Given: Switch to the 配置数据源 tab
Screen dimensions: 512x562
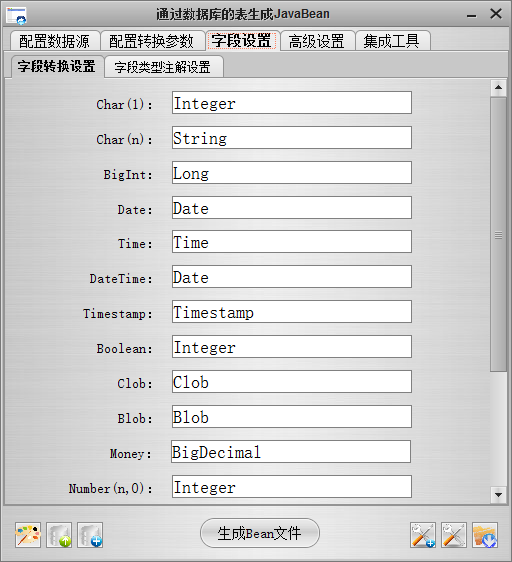Looking at the screenshot, I should 54,41.
